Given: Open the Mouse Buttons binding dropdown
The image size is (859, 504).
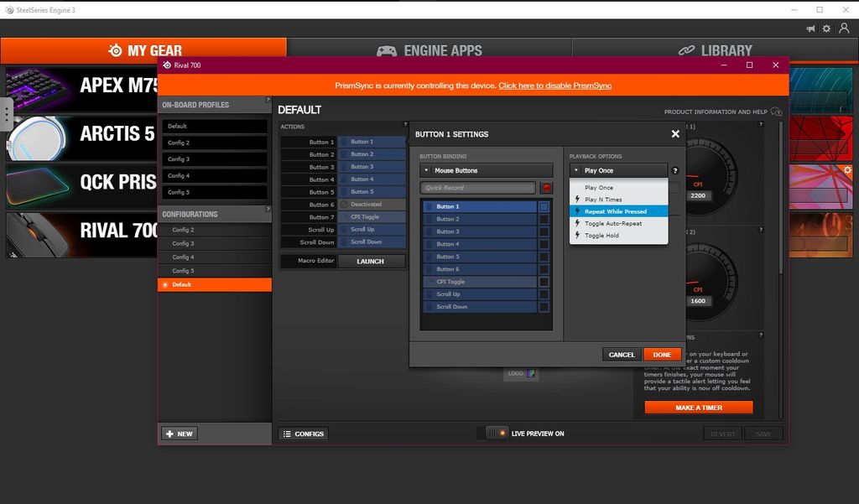Looking at the screenshot, I should click(485, 169).
